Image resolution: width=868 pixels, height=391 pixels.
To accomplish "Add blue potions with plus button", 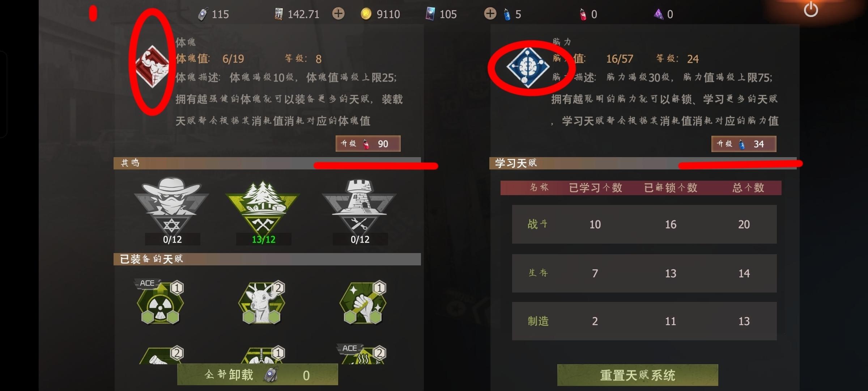I will pyautogui.click(x=490, y=14).
